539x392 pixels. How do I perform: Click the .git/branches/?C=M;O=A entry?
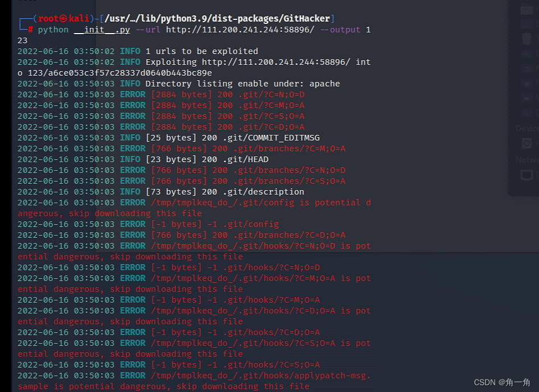290,148
